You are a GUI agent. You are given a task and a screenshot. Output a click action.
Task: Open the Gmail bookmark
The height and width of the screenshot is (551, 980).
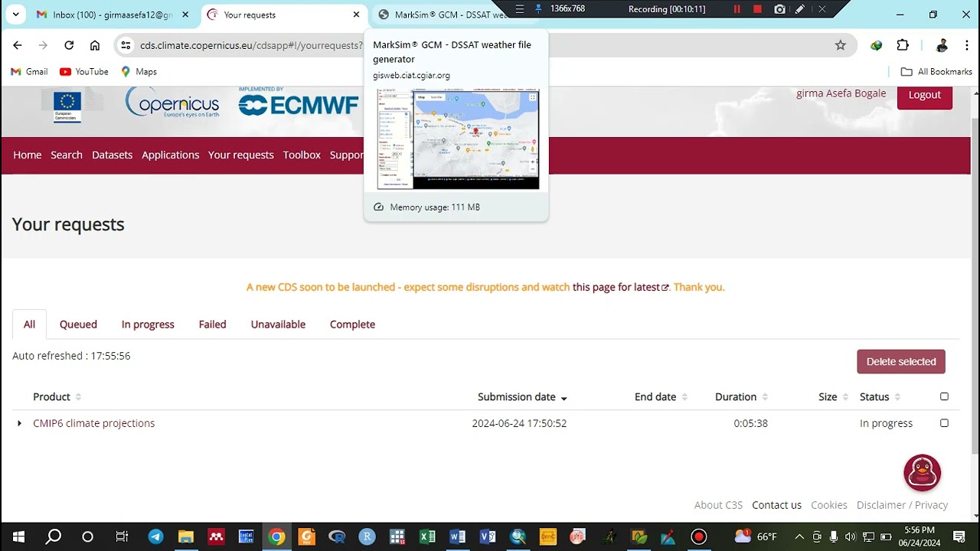tap(29, 71)
